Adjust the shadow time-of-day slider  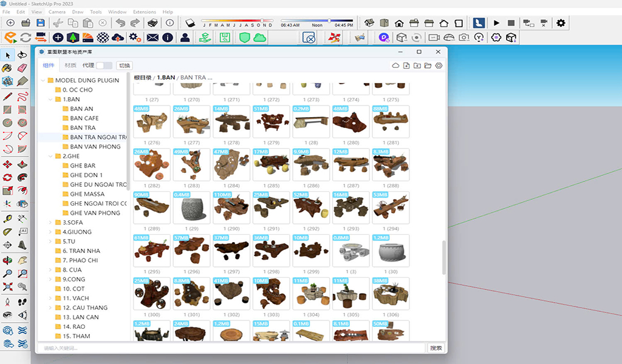[x=329, y=20]
